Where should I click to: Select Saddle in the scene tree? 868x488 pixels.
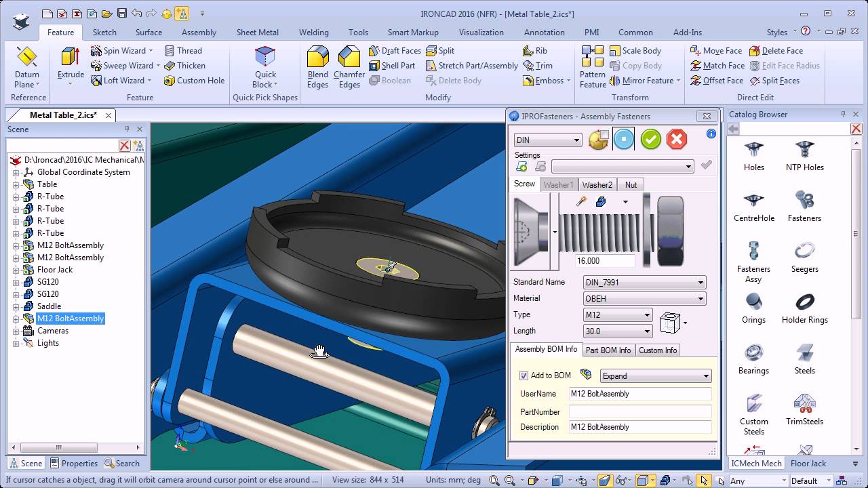point(49,306)
